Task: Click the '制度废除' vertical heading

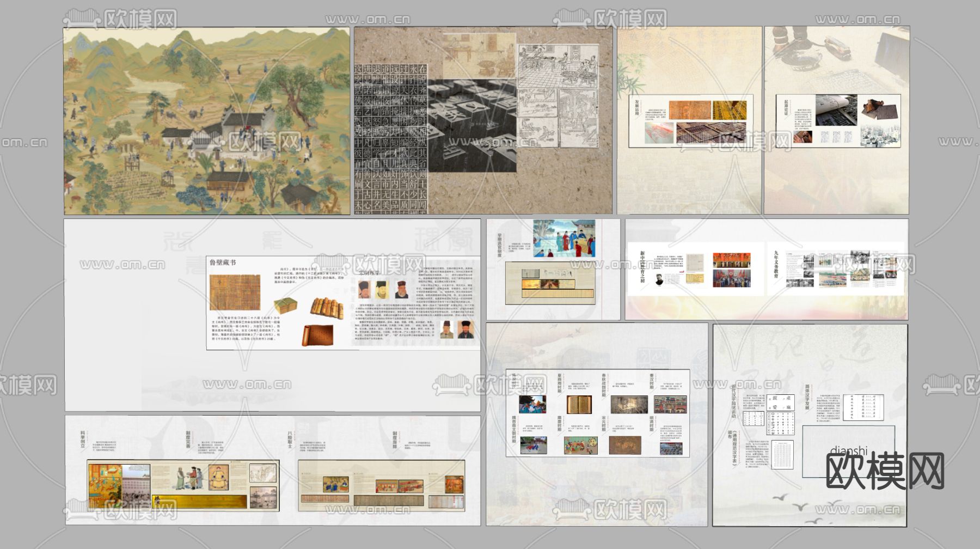Action: tap(395, 439)
